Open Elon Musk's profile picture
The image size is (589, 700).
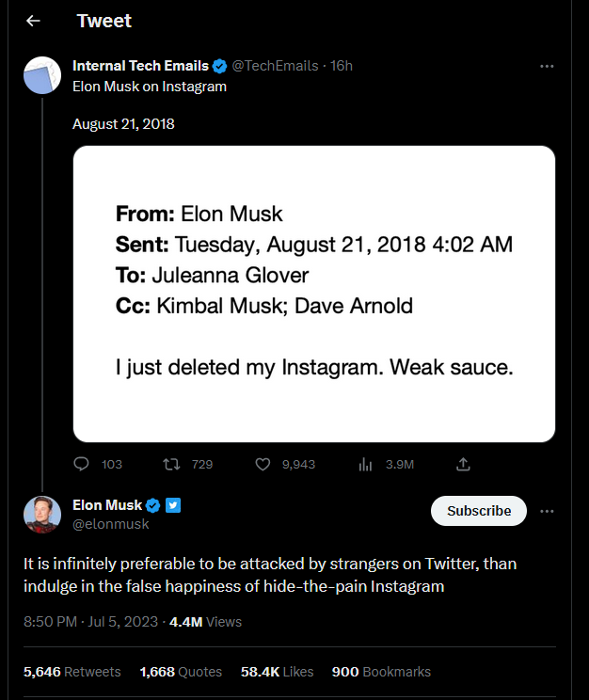pos(41,514)
